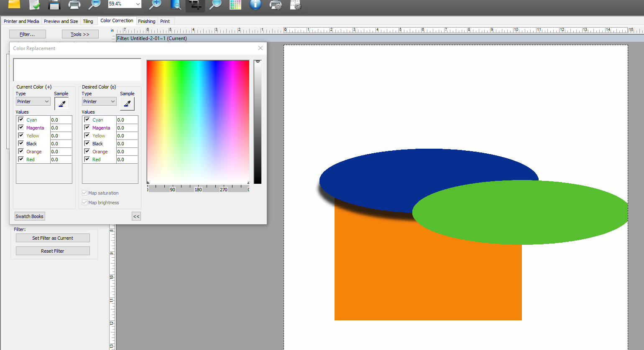Uncheck Yellow under Desired Color
Viewport: 644px width, 350px height.
pyautogui.click(x=87, y=135)
